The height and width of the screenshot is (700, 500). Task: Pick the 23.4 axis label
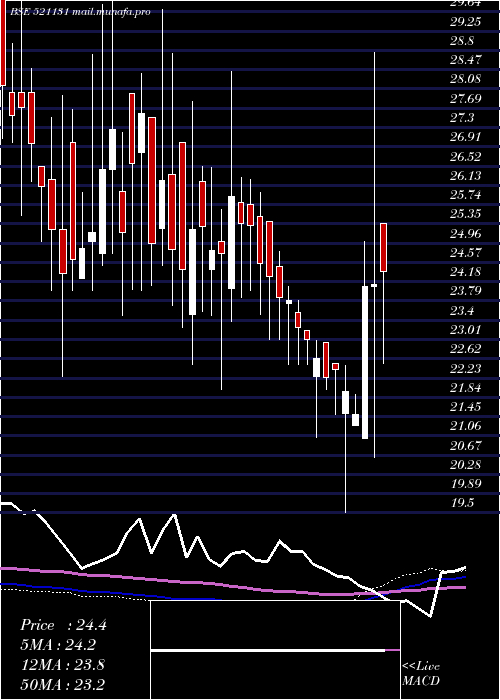tap(462, 310)
